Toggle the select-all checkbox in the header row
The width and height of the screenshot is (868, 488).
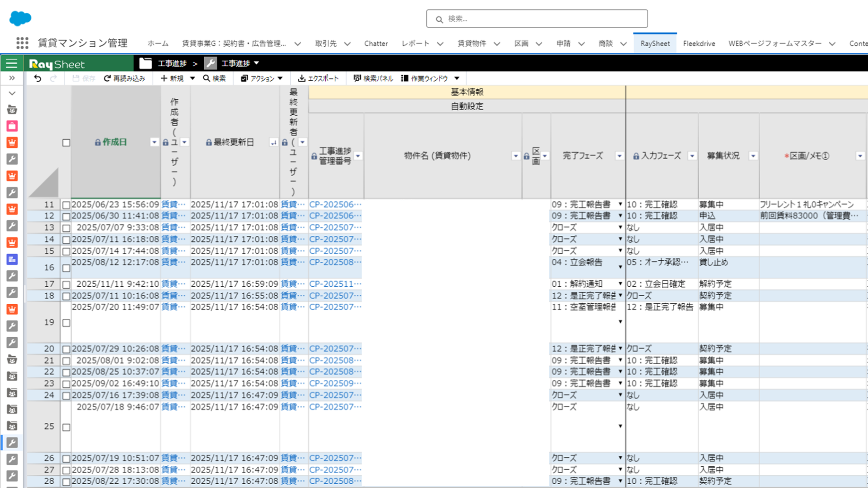click(66, 142)
